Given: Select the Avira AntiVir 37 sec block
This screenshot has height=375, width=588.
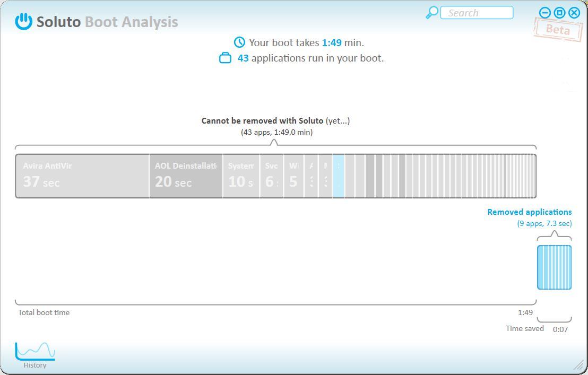Looking at the screenshot, I should click(x=82, y=176).
